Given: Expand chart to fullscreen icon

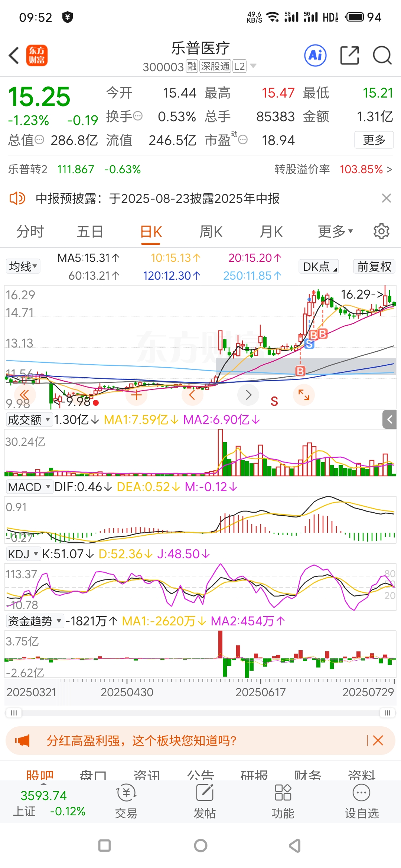Looking at the screenshot, I should 304,395.
